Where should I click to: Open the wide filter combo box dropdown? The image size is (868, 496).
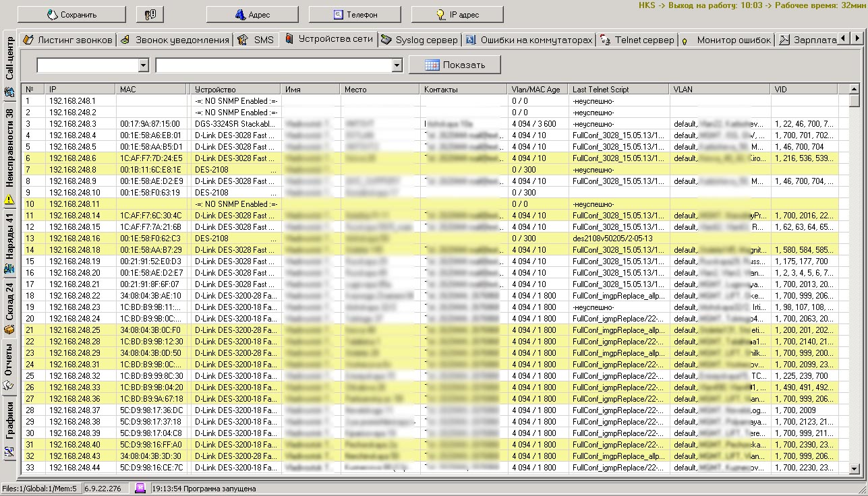pyautogui.click(x=397, y=65)
